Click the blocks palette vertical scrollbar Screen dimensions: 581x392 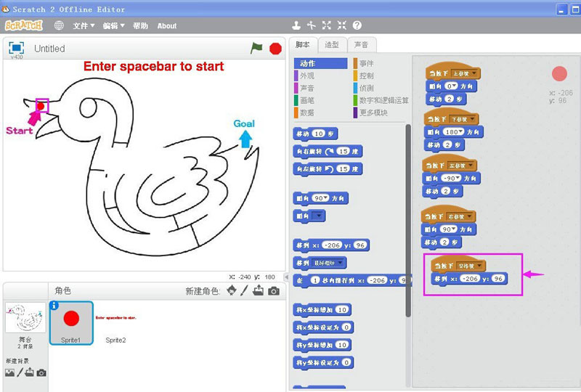(408, 221)
